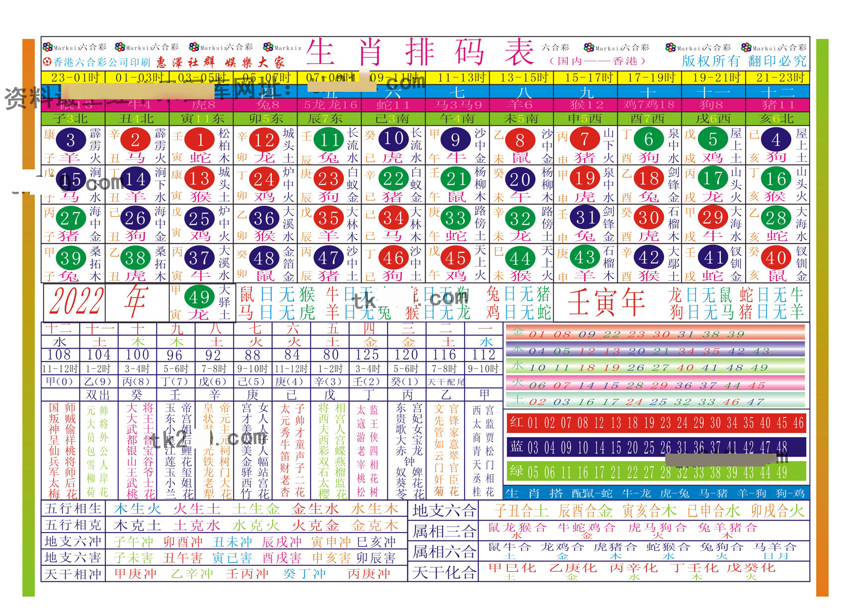This screenshot has width=851, height=616.
Task: Click the green number 33 ball
Action: coord(456,218)
